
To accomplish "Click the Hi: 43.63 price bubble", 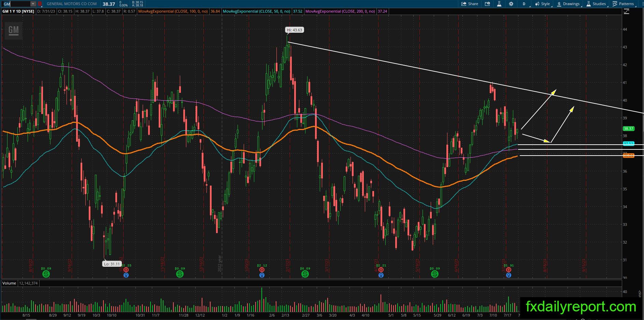I will (295, 30).
